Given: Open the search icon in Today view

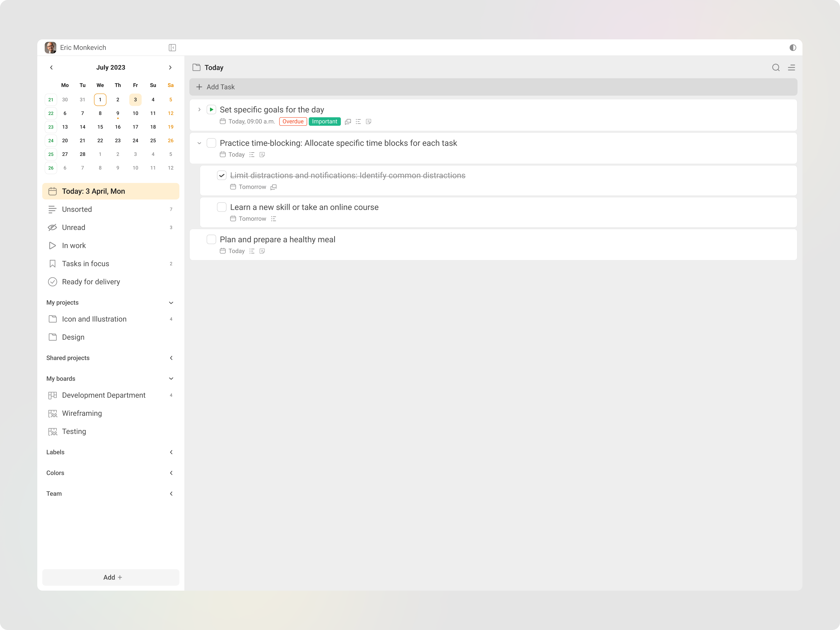Looking at the screenshot, I should tap(776, 67).
